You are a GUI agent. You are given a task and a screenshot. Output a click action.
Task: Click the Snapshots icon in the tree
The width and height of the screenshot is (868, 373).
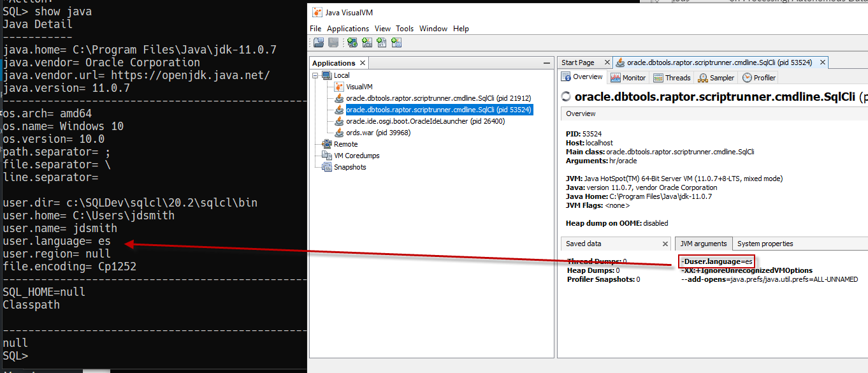[x=326, y=167]
